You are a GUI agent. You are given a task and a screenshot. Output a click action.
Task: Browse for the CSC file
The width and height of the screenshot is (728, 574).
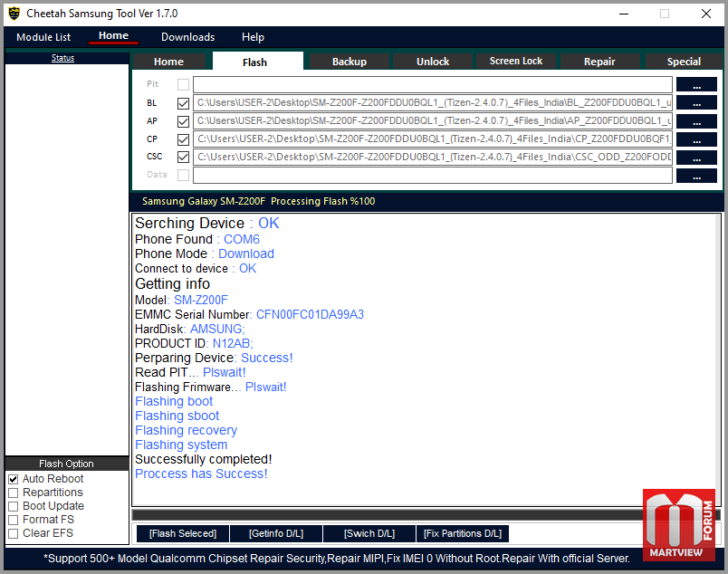[695, 158]
